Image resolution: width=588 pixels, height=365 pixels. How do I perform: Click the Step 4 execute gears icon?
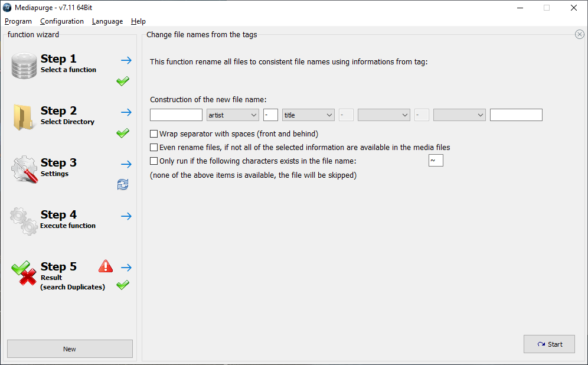(x=24, y=221)
